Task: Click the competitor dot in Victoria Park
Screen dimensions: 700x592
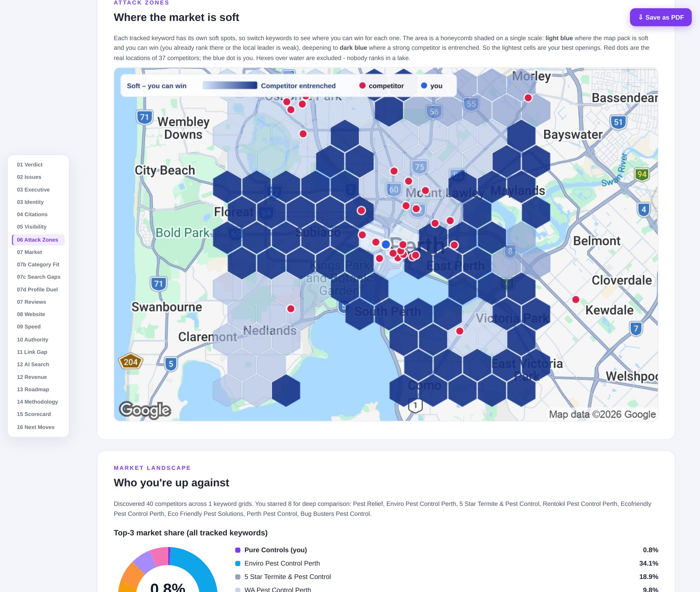Action: [x=460, y=331]
